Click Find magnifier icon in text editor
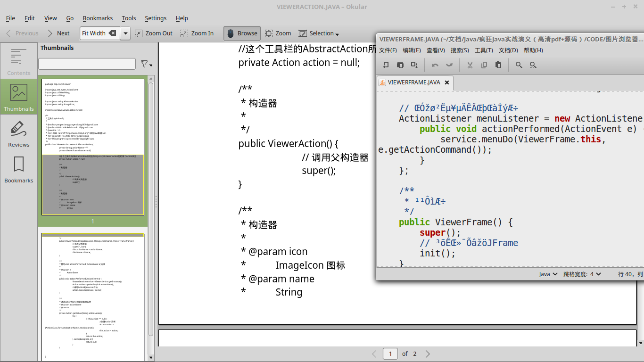Screen dimensions: 644x362 519,65
